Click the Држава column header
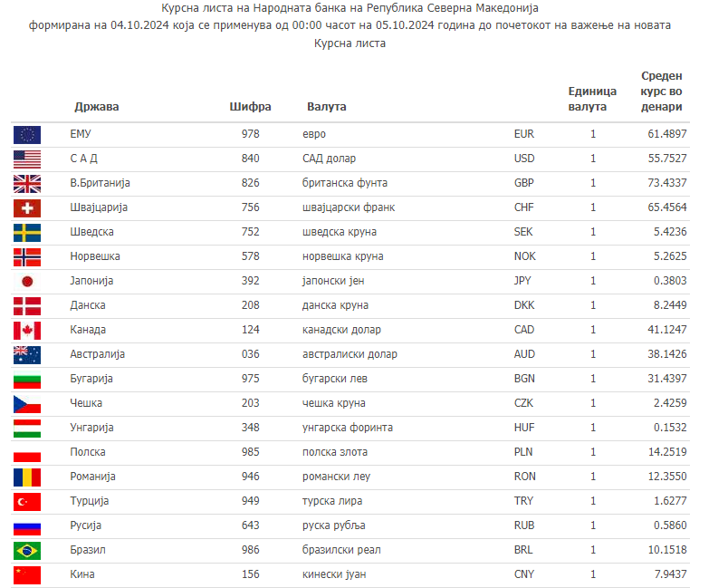Image resolution: width=728 pixels, height=588 pixels. coord(96,107)
